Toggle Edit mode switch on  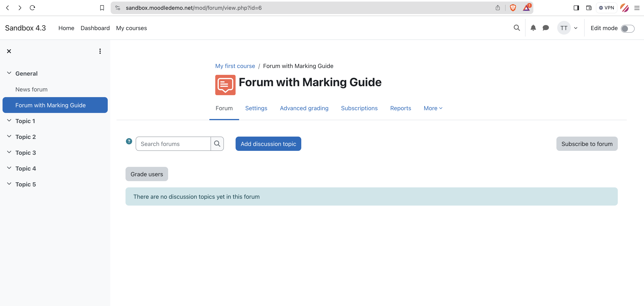628,29
